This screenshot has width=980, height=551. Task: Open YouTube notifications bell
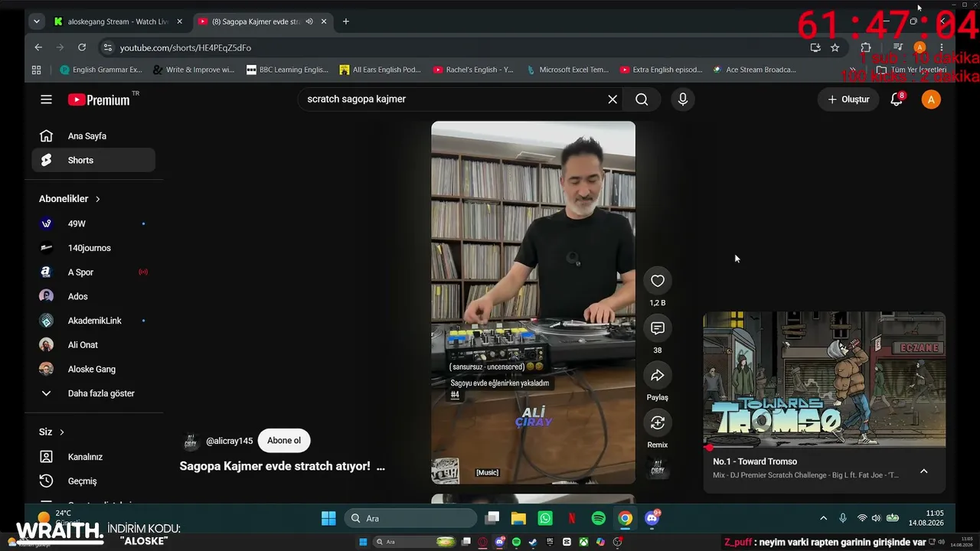[x=897, y=99]
